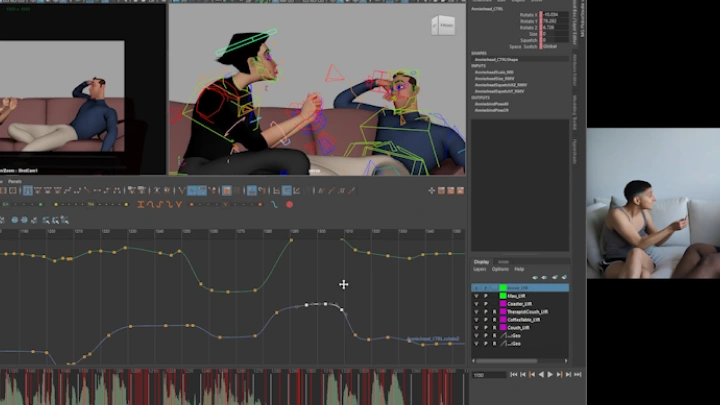This screenshot has width=720, height=405.
Task: Jump to end of playback range
Action: click(578, 375)
